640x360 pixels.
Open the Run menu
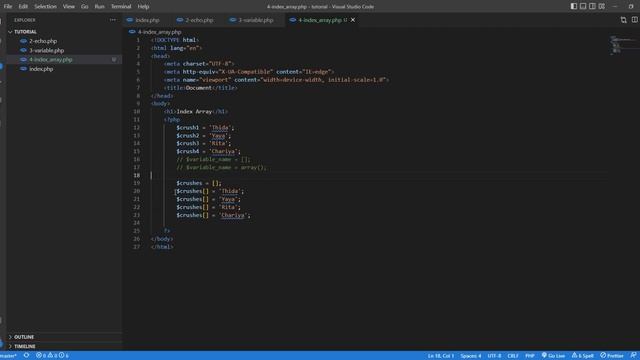point(99,7)
